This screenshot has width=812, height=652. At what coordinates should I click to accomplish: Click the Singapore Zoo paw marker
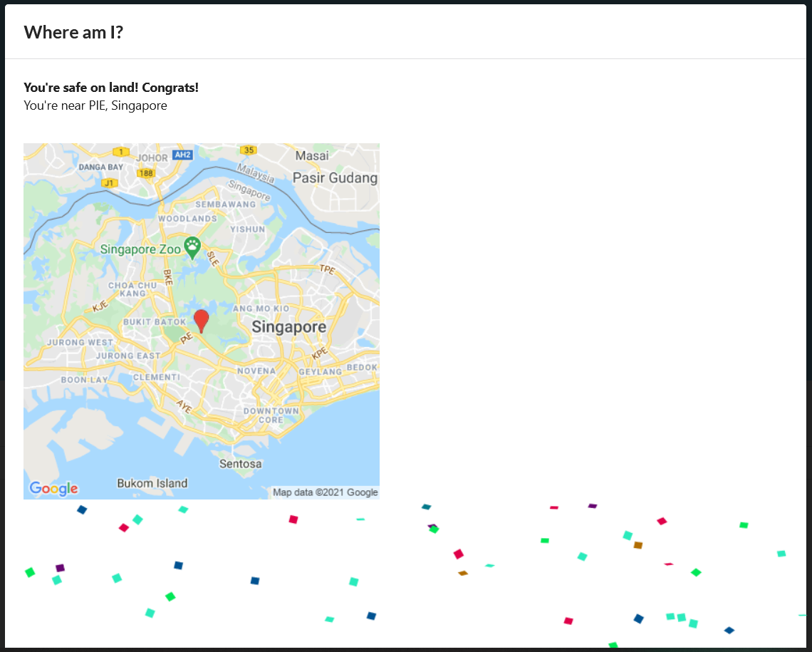192,248
